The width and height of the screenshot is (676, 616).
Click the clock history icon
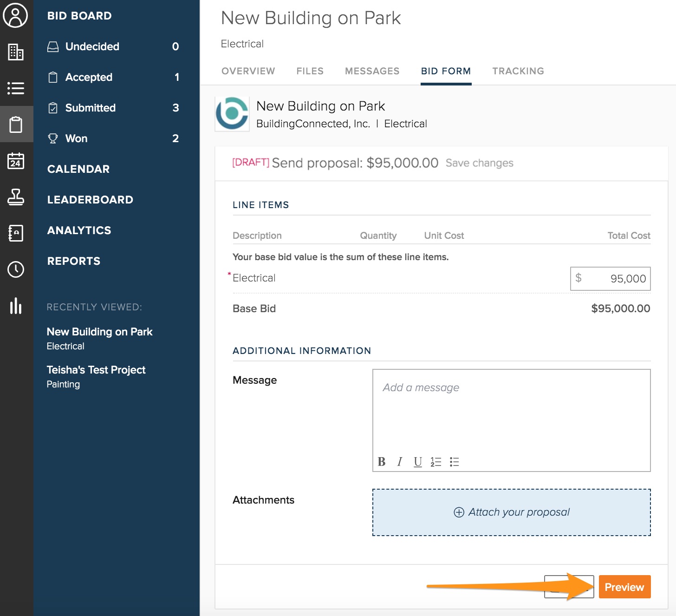(x=16, y=269)
